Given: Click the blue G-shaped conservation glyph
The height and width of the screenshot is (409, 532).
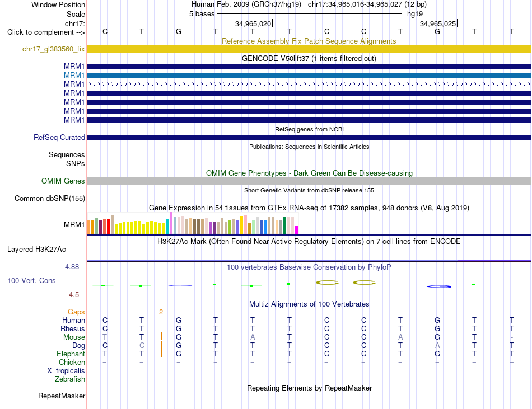Looking at the screenshot, I should tap(438, 286).
